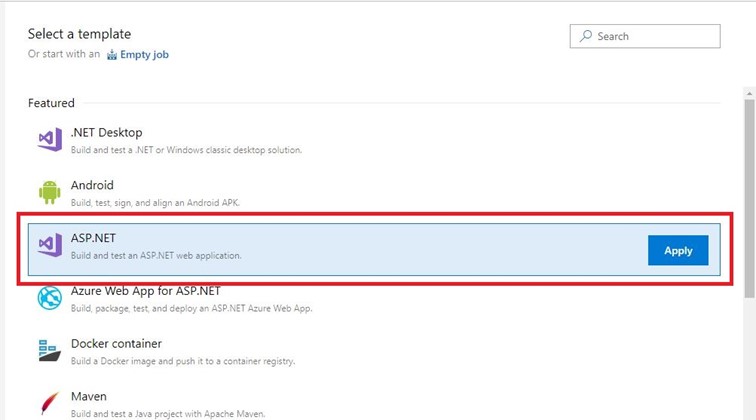The image size is (756, 420).
Task: Click the scrollbar up arrow
Action: pos(749,93)
